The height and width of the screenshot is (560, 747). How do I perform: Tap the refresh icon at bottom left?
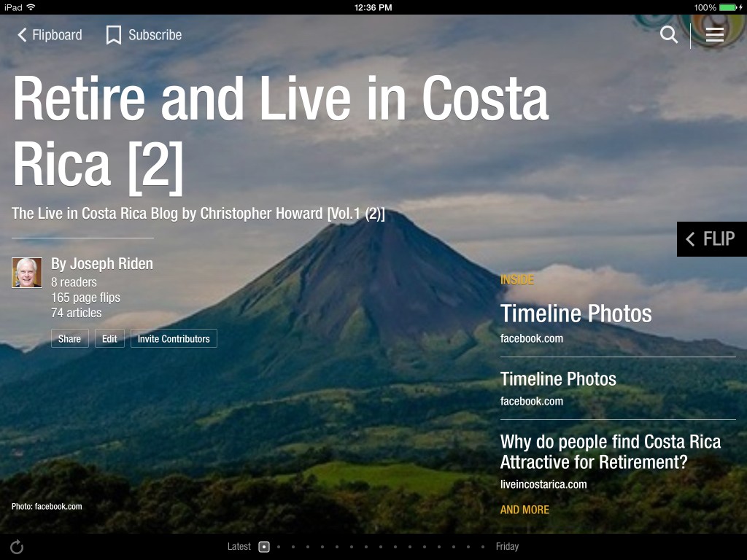tap(18, 545)
